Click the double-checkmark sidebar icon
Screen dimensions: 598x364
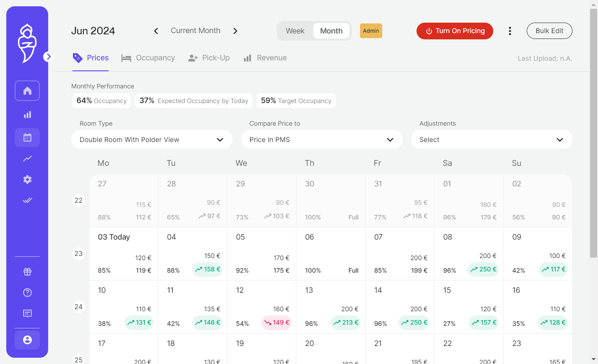pos(27,200)
